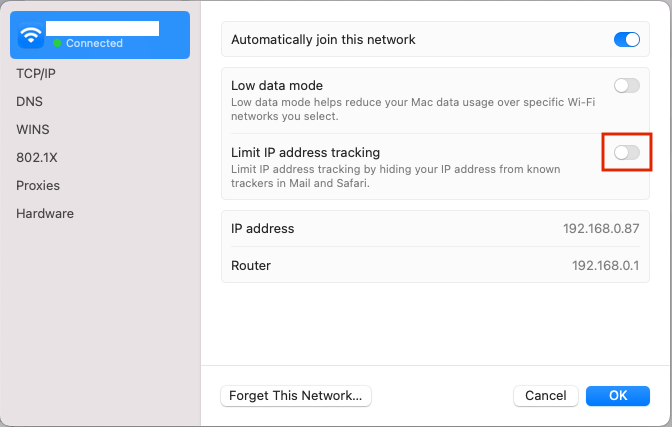Click the Router value 192.168.0.1
The width and height of the screenshot is (672, 427).
[x=605, y=266]
